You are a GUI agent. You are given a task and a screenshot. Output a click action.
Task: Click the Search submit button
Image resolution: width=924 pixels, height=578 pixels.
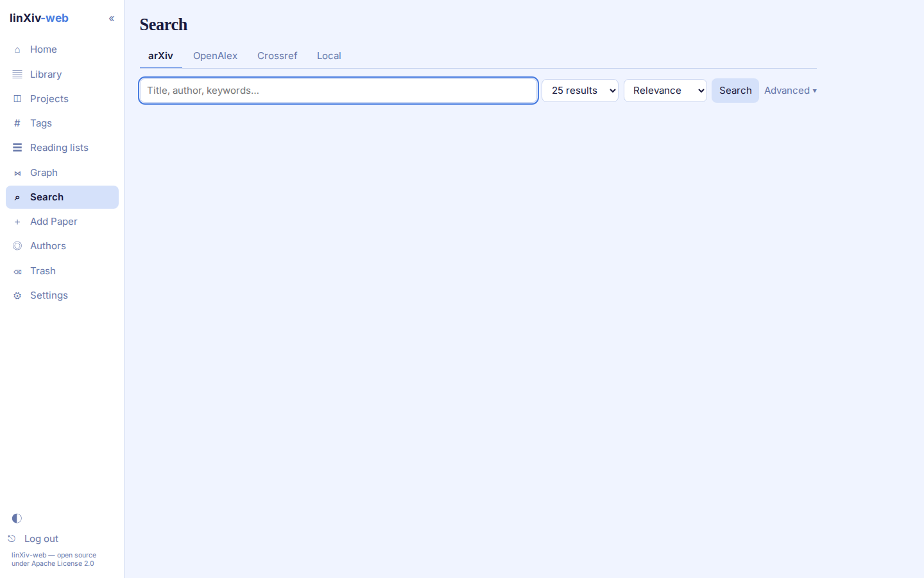pyautogui.click(x=735, y=91)
